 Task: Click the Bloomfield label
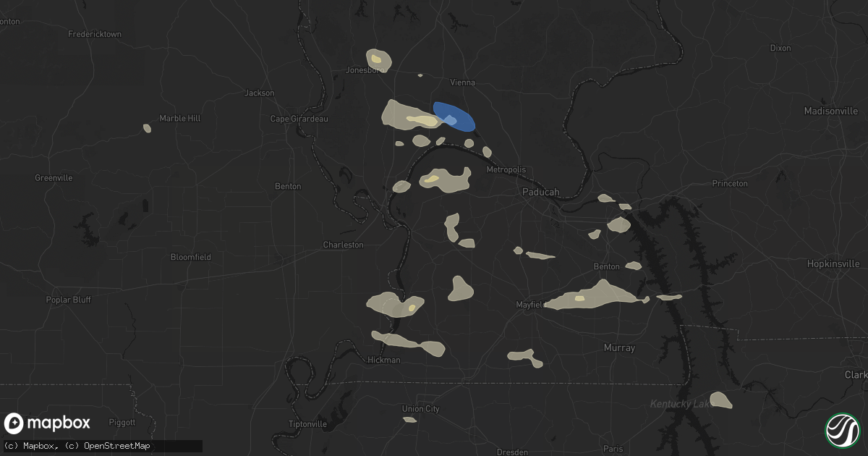tap(190, 257)
